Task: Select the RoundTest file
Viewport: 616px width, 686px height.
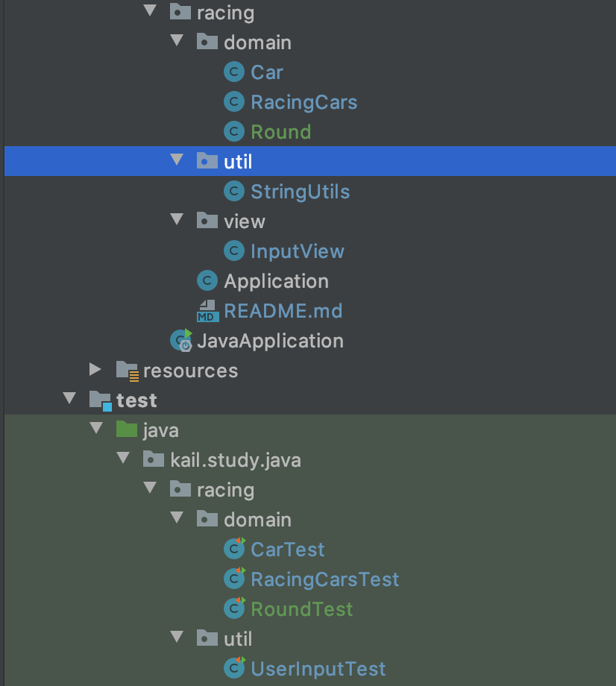Action: [302, 609]
